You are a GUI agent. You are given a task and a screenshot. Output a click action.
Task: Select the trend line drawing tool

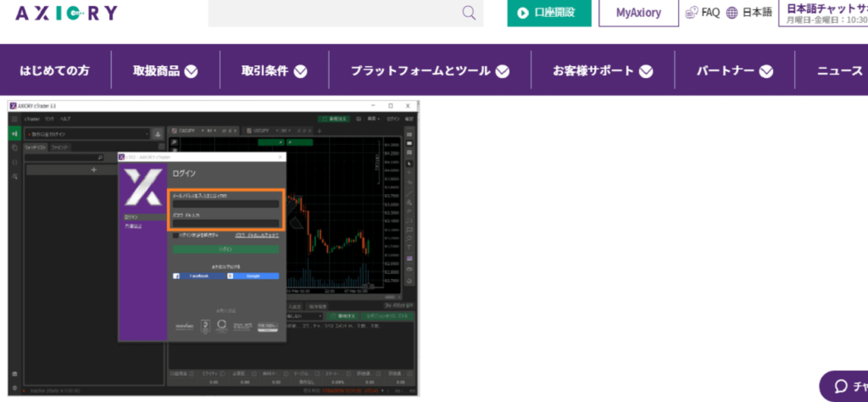pos(409,193)
